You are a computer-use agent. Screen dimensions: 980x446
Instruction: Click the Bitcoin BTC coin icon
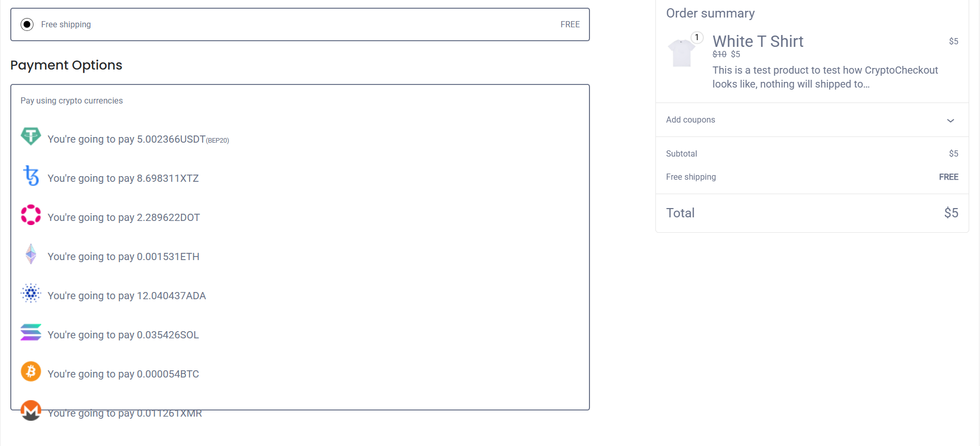point(31,371)
